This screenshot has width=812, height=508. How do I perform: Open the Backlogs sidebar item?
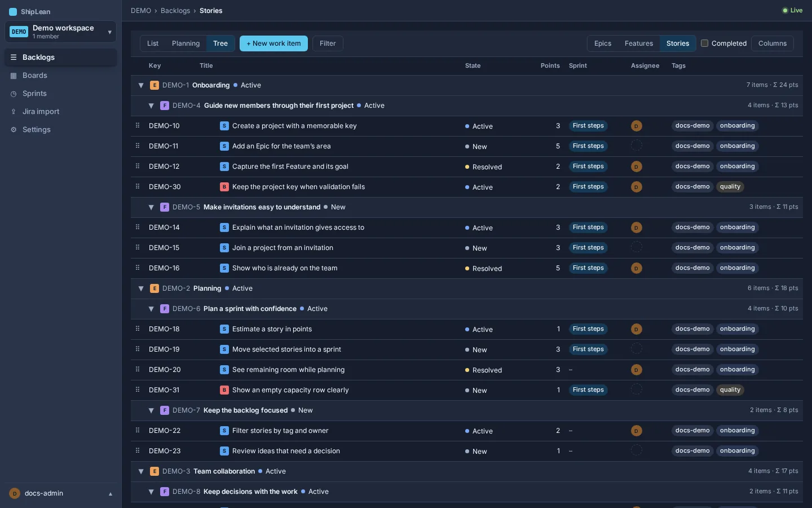[x=61, y=58]
